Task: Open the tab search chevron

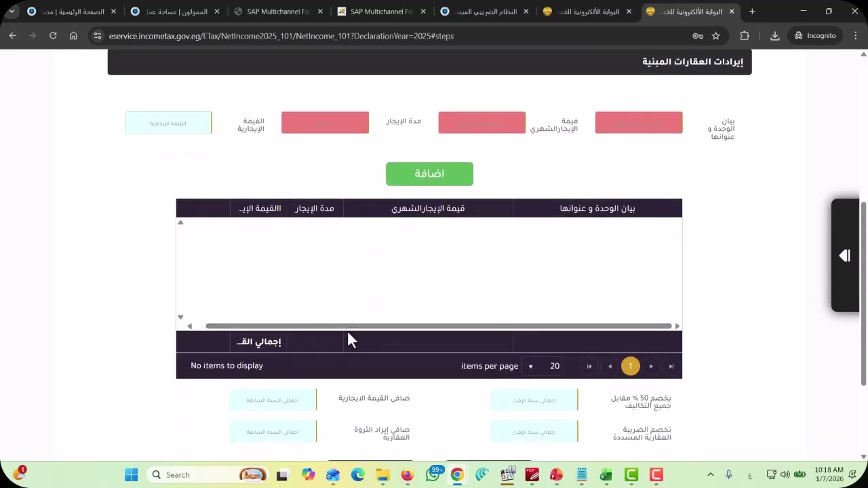Action: point(12,12)
